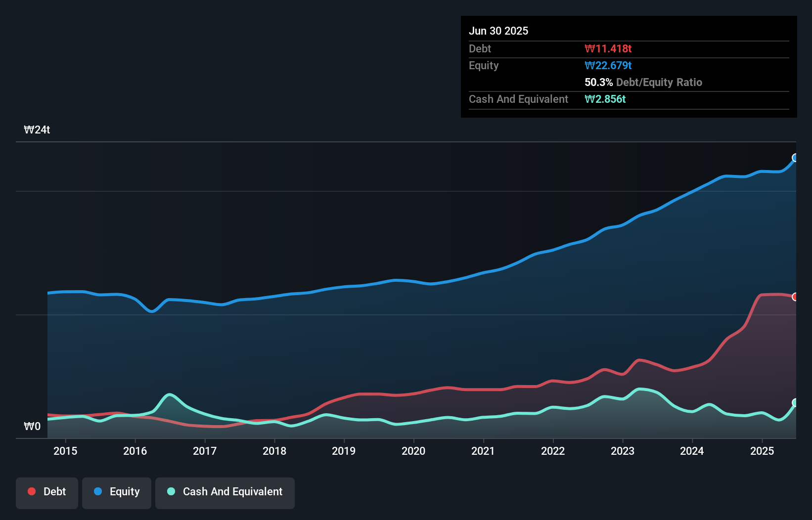
Task: Click the blue Equity legend dot
Action: click(x=98, y=491)
